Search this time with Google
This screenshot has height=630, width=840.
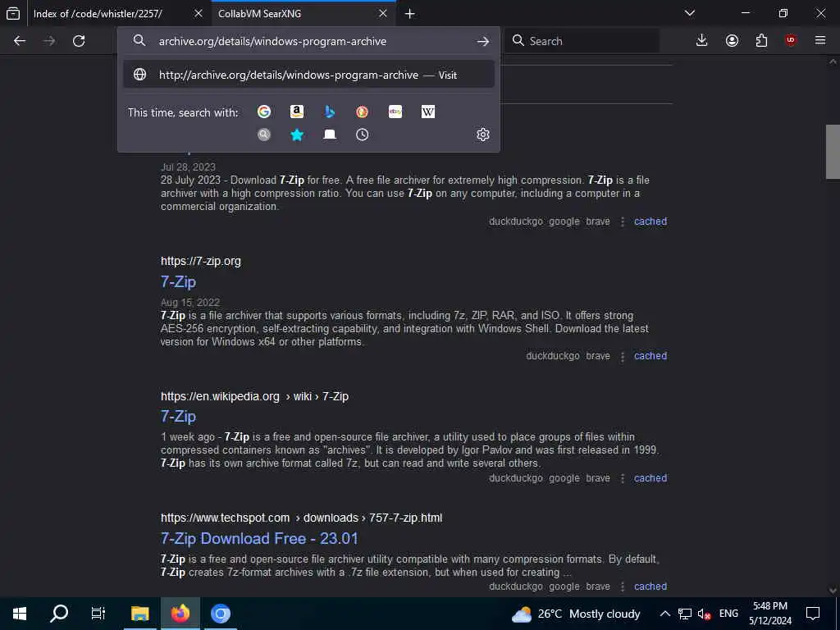coord(264,112)
